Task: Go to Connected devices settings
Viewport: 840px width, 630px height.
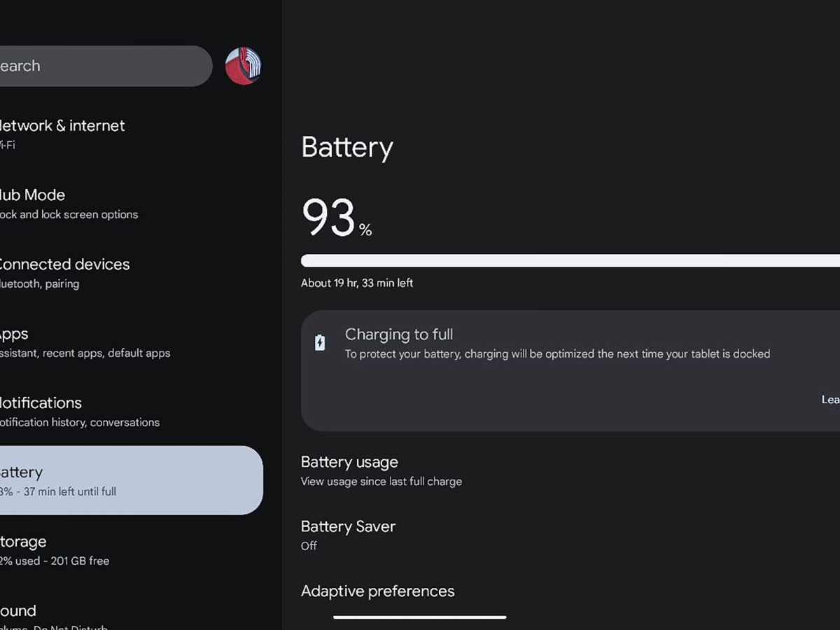Action: click(x=63, y=272)
